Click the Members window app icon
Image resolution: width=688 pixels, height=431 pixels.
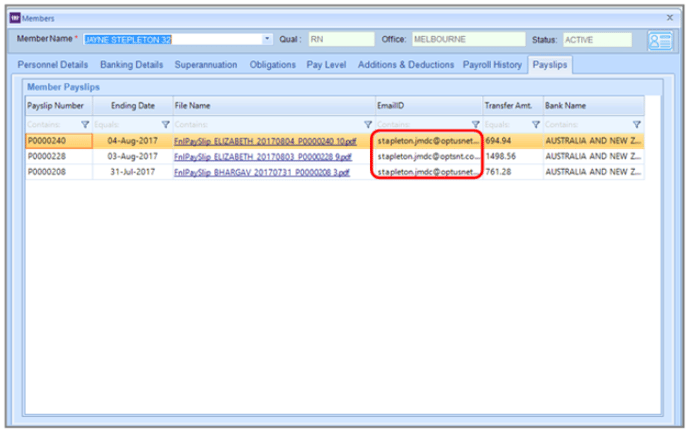(15, 18)
